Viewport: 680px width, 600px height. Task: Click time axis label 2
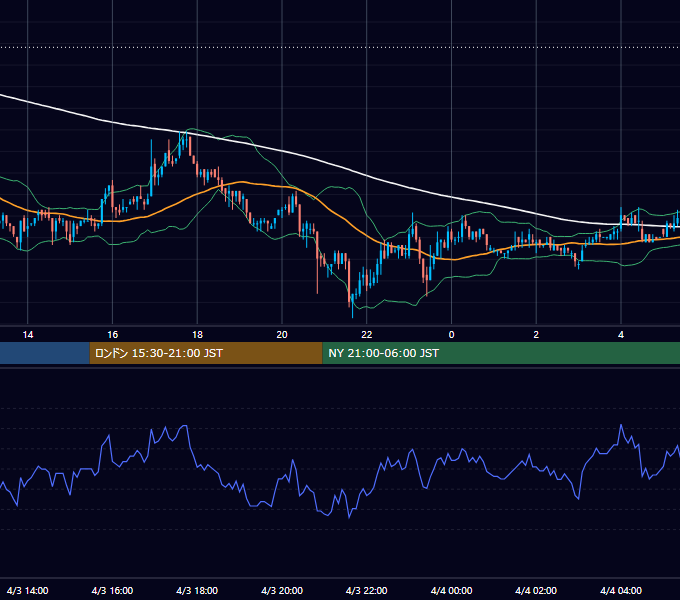[x=536, y=335]
